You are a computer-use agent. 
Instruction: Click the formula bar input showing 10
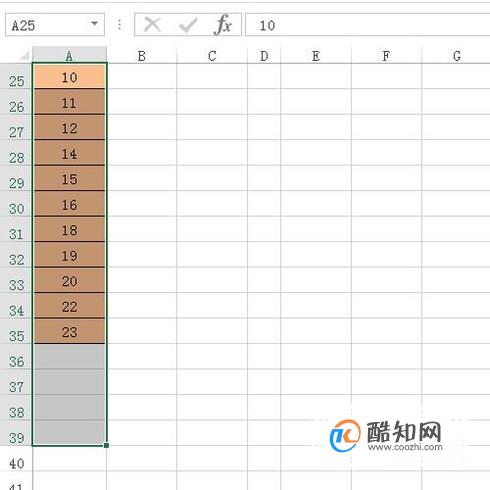(x=368, y=25)
